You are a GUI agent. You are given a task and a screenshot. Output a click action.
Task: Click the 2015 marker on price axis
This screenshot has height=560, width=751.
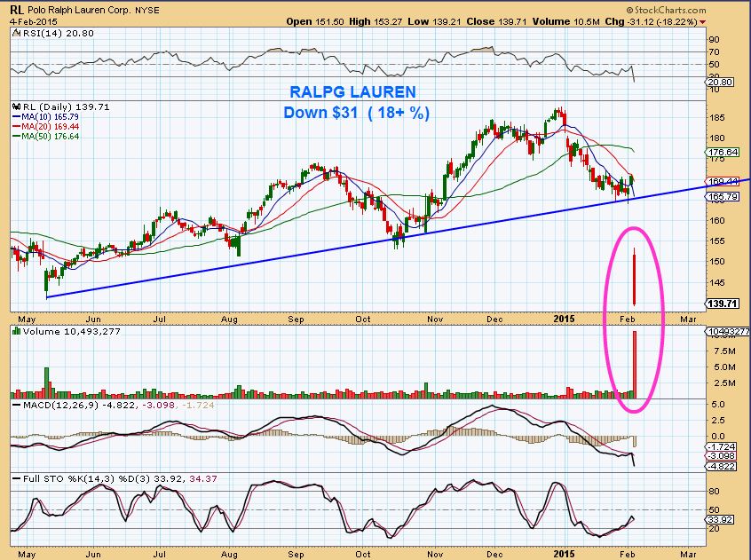coord(564,319)
